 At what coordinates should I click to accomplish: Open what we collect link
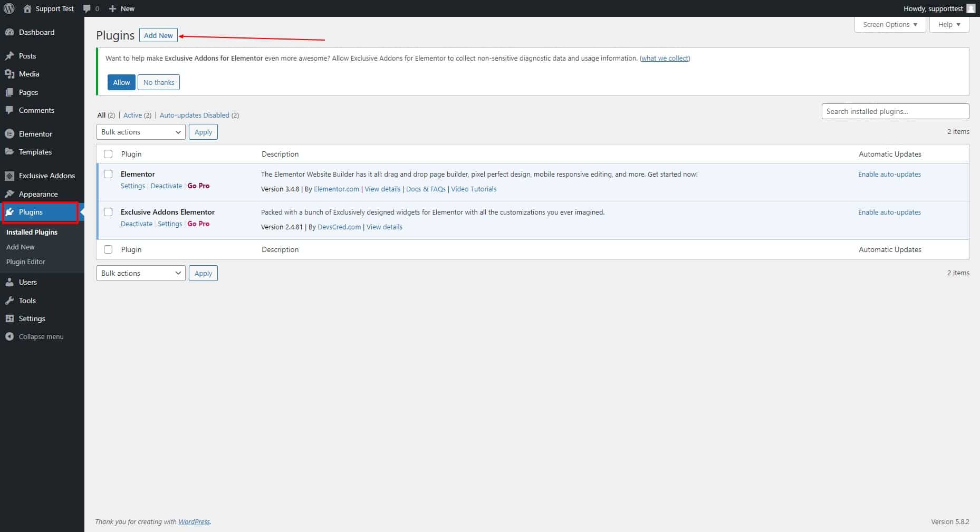[x=665, y=58]
